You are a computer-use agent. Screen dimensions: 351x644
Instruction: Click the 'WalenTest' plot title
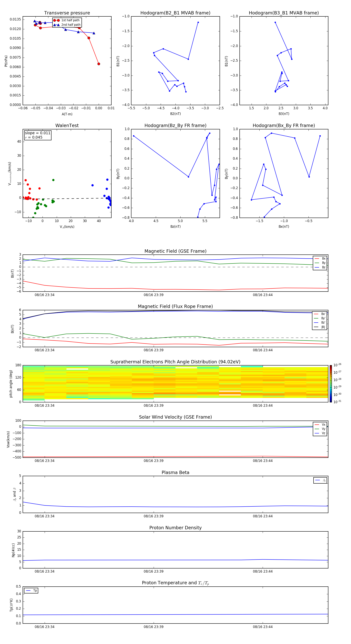67,125
